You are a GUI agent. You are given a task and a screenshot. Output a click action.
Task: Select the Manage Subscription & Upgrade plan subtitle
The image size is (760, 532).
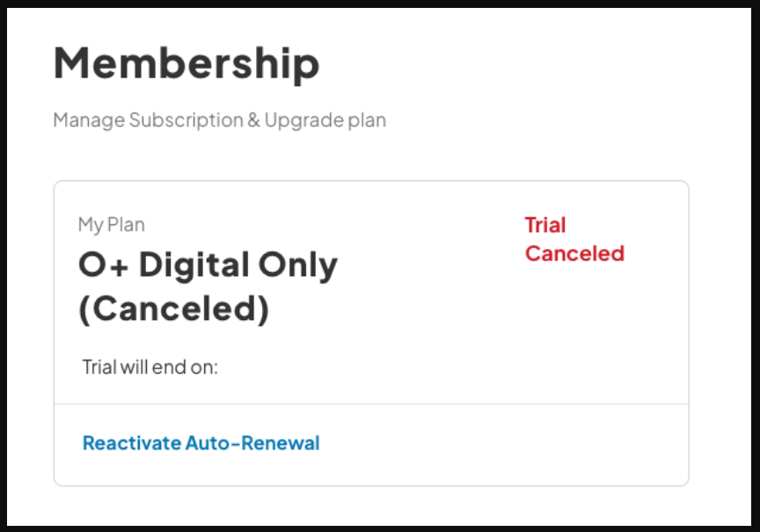tap(220, 120)
